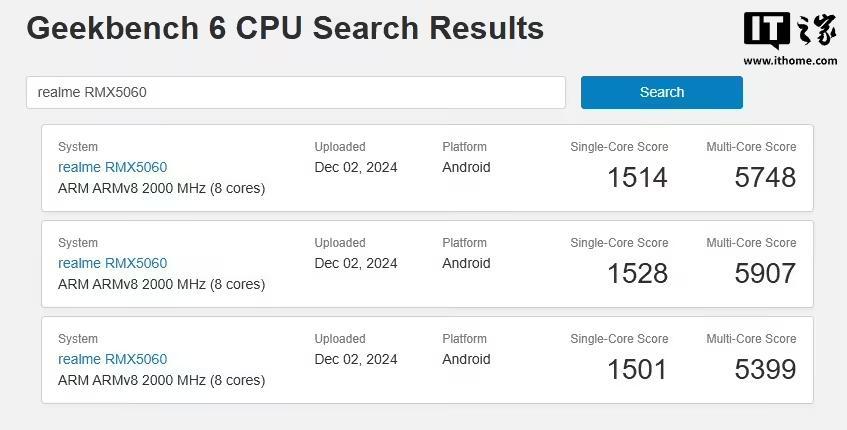Click the multi-core score 5907
847x430 pixels.
[765, 274]
